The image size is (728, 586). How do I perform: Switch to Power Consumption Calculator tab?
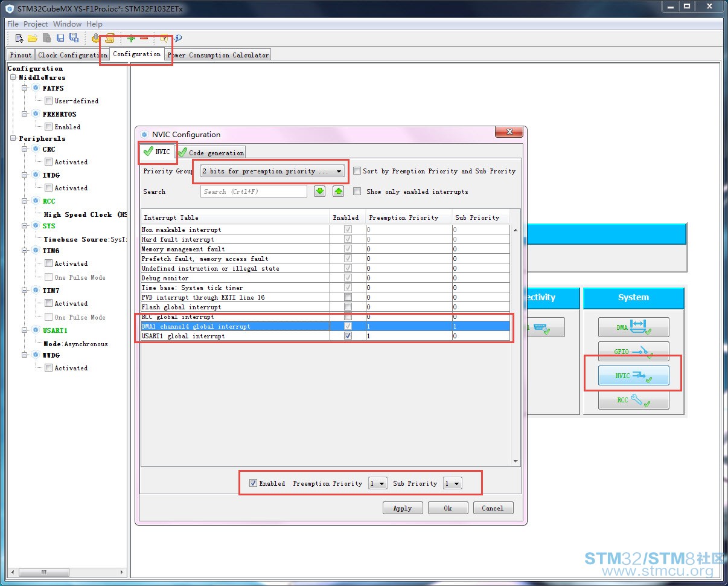tap(218, 55)
